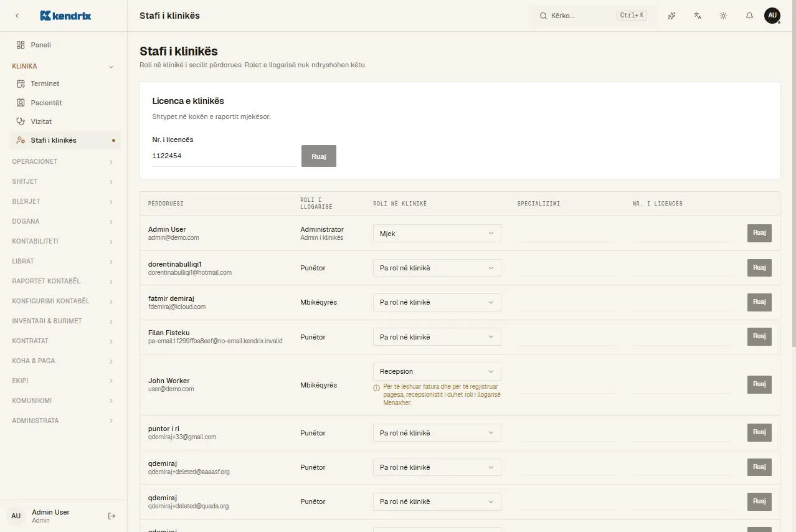Open Pacientët in the sidebar

tap(64, 103)
